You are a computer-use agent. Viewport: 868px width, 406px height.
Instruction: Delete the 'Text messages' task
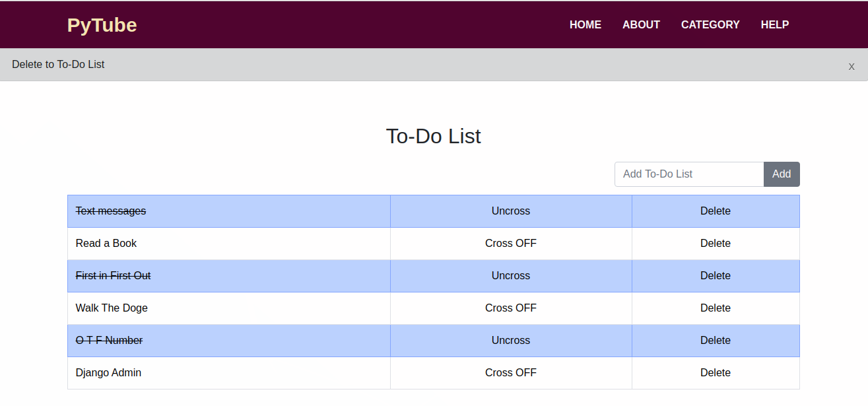(x=716, y=211)
